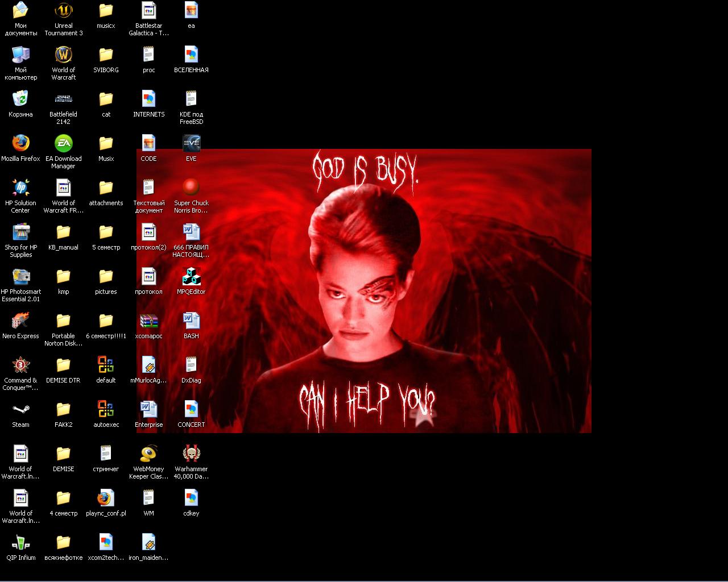Open the Enterprise Word document
Screen dimensions: 728x582
[148, 409]
